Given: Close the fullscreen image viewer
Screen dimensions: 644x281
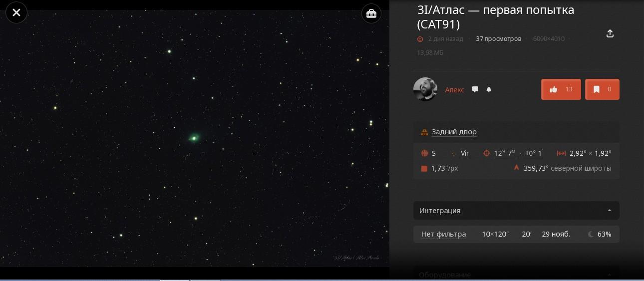Looking at the screenshot, I should tap(16, 12).
